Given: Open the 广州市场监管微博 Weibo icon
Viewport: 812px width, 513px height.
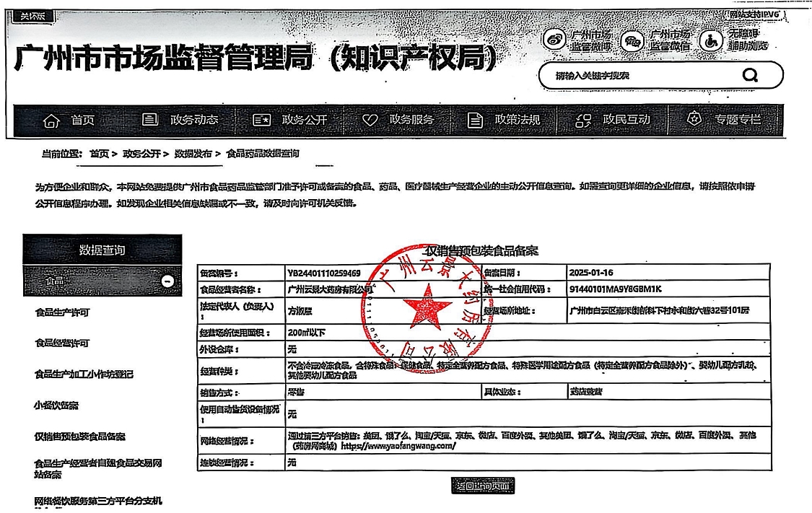Looking at the screenshot, I should tap(554, 40).
